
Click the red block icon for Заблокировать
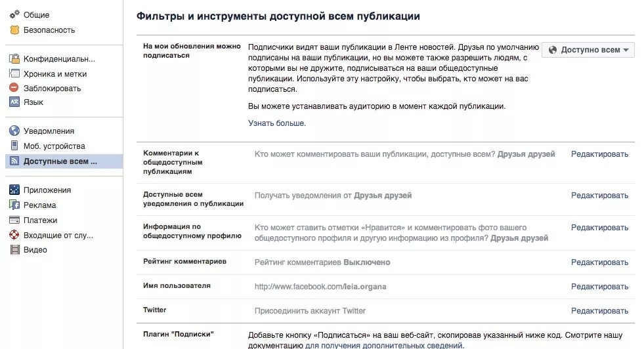click(14, 87)
